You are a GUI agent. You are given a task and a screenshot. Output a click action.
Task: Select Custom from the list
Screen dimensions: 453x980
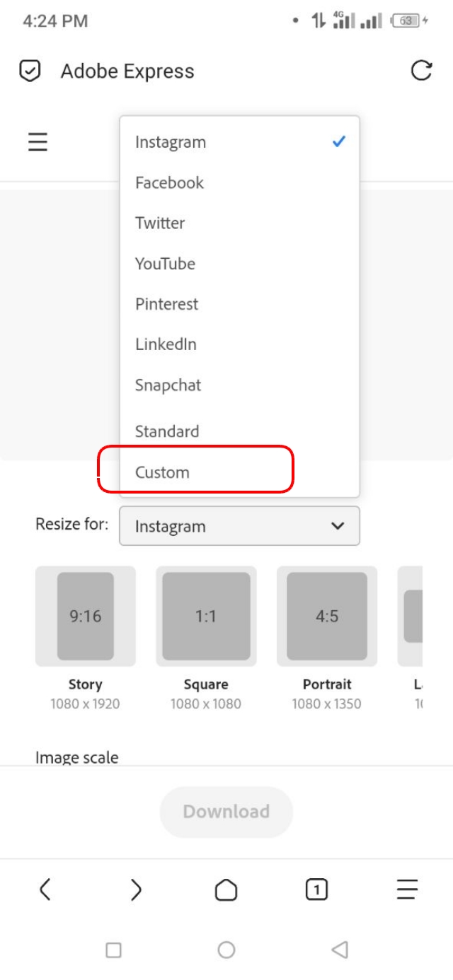[162, 472]
